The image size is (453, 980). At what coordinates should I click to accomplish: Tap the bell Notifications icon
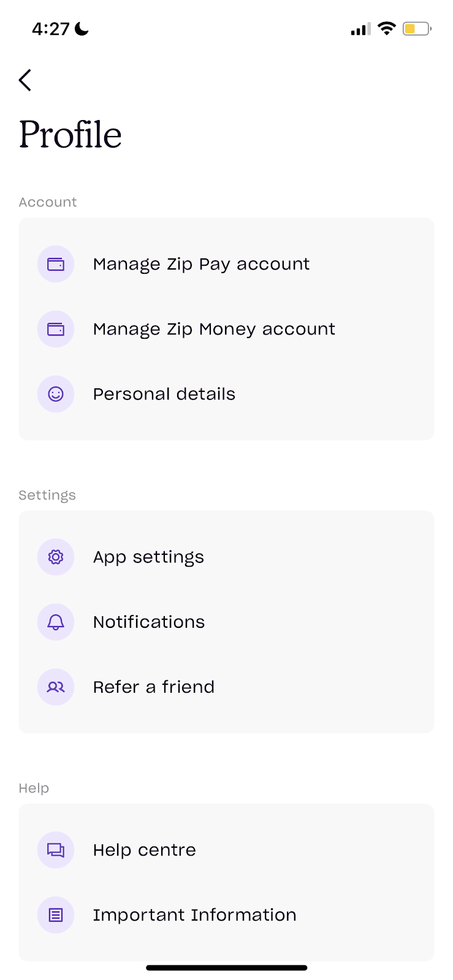coord(56,622)
